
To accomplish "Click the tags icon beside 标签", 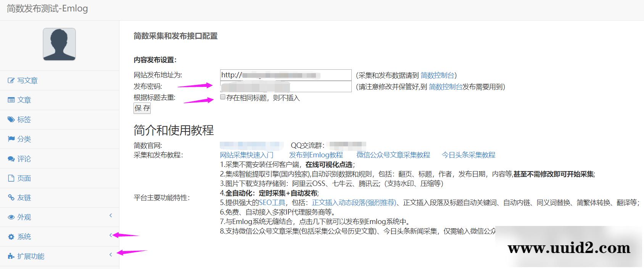I will pos(11,119).
